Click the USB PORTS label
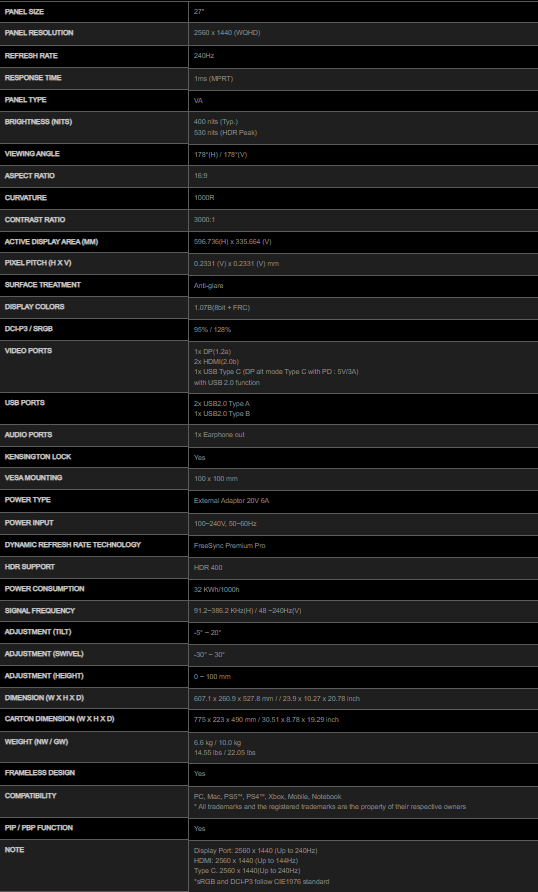Viewport: 538px width, 892px height. pos(24,403)
